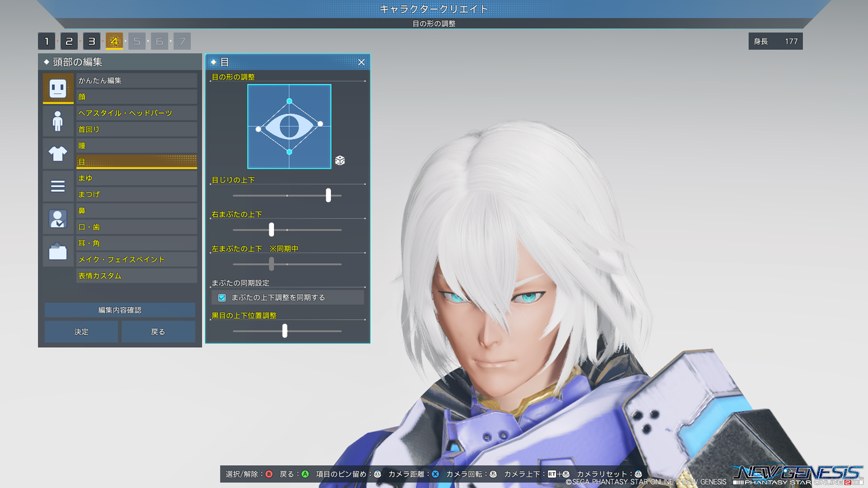Click the 目じりの上下 slider handle
868x488 pixels.
click(328, 195)
